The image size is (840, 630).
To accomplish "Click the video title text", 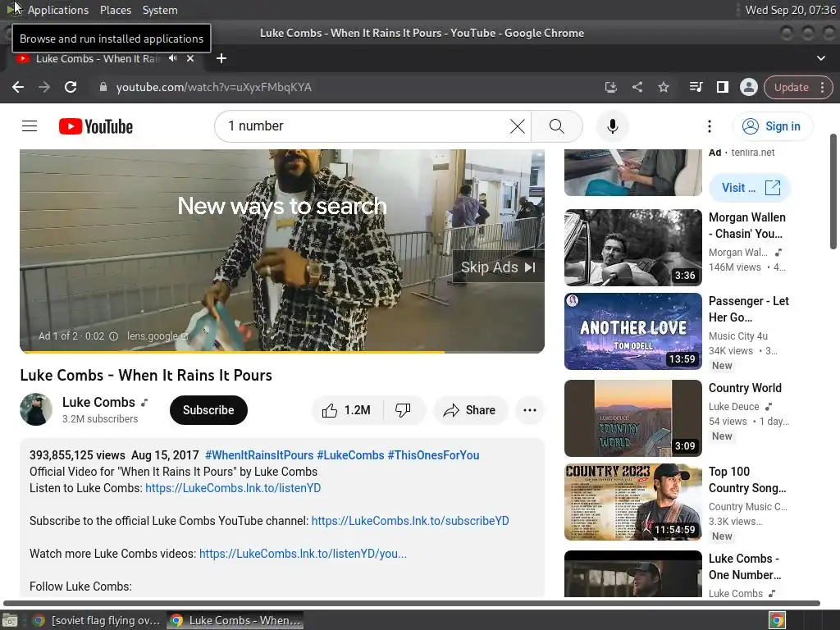I will (x=146, y=375).
